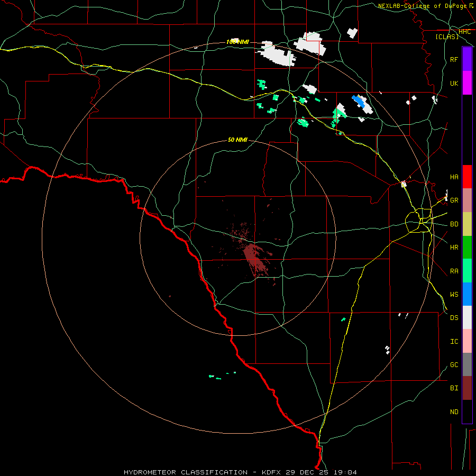The image size is (476, 476).
Task: Click the "HYDROMETEOR CLASSIFICATION" caption text
Action: [x=186, y=472]
